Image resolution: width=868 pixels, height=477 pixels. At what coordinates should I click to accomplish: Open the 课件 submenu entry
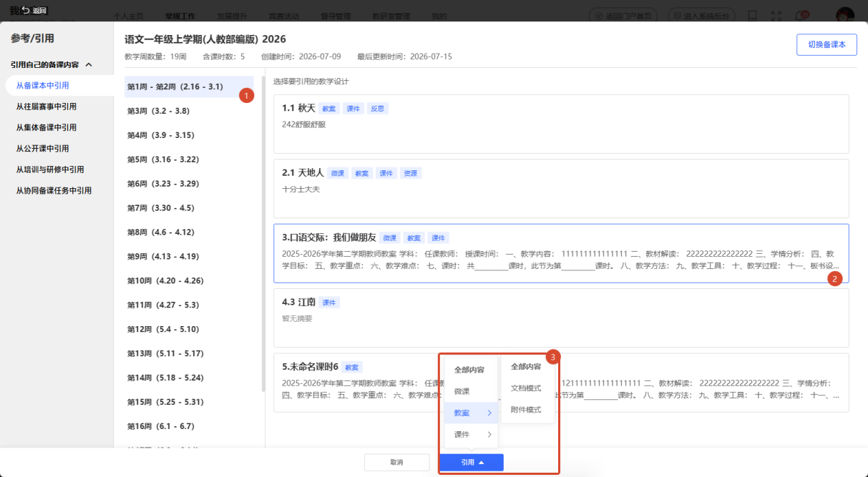click(471, 434)
